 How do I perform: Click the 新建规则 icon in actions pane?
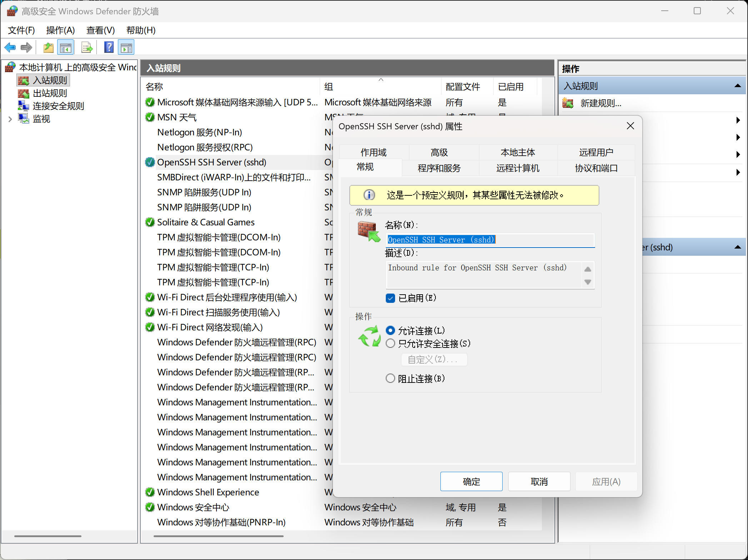pos(568,103)
